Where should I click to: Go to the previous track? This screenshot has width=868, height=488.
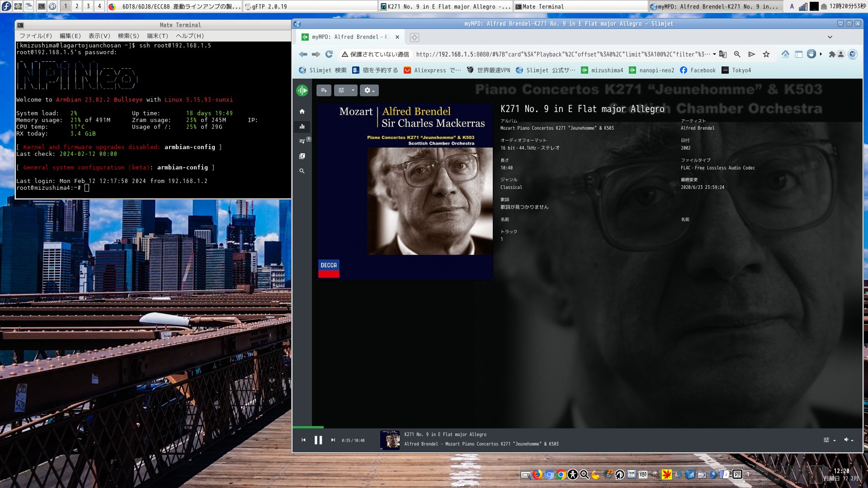pos(303,440)
